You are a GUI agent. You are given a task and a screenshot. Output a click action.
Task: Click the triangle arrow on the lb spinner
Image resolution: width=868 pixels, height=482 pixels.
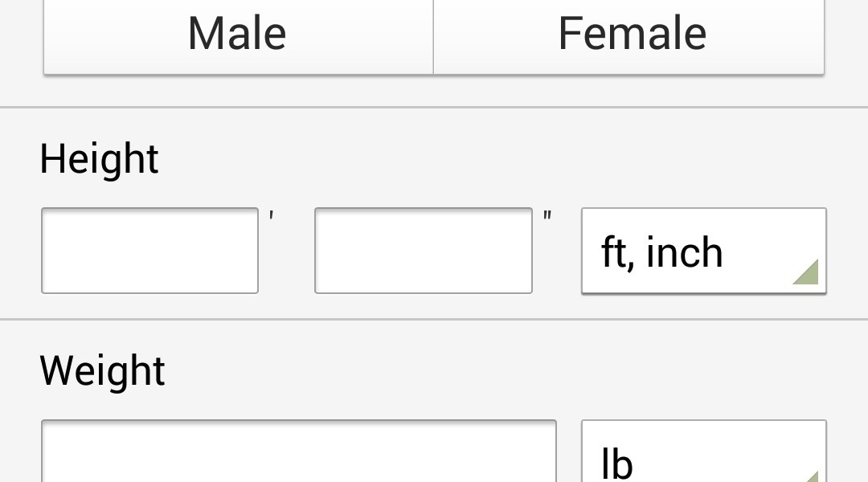coord(813,476)
